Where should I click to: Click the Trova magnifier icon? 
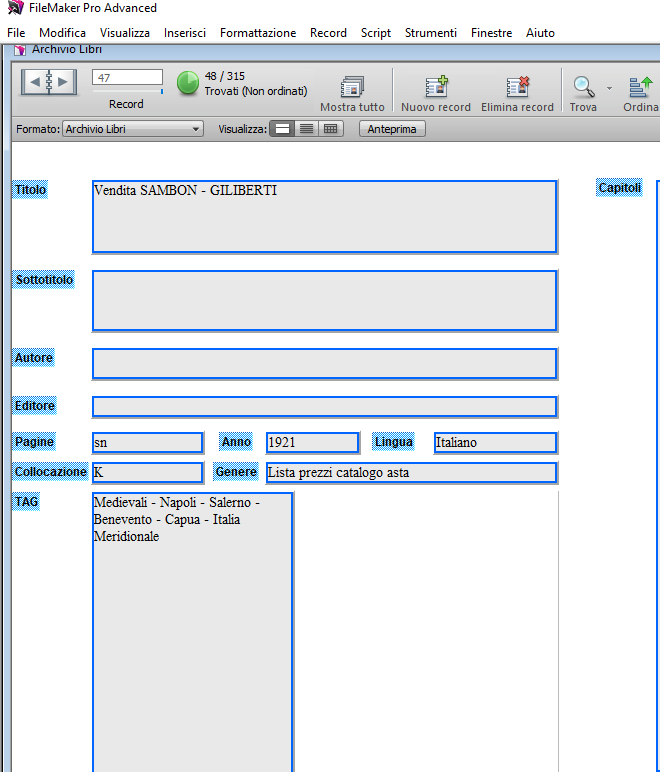583,87
